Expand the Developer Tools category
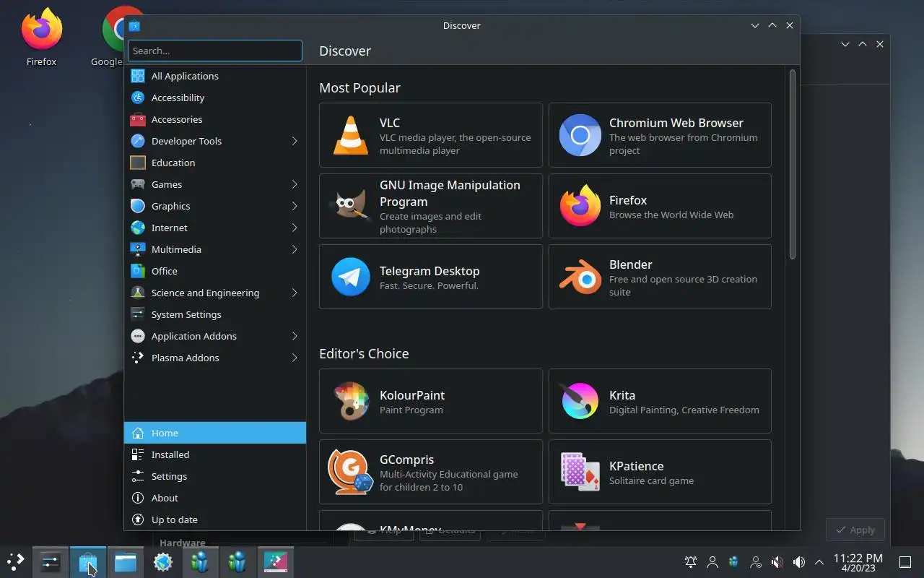The height and width of the screenshot is (578, 924). coord(215,141)
